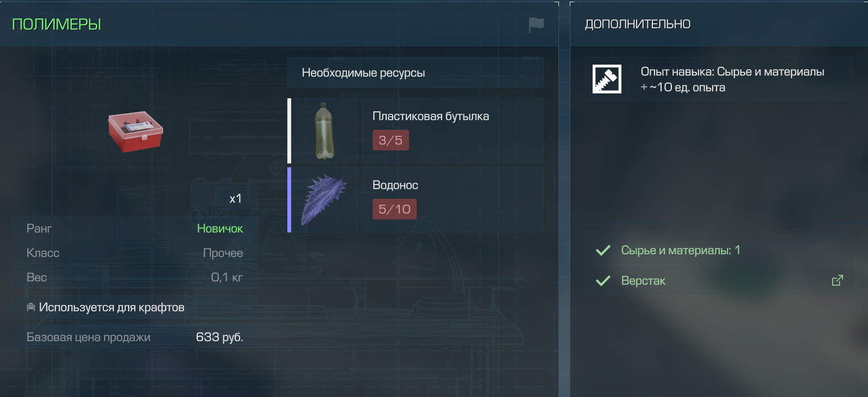
Task: Click the Новичок rank value
Action: point(220,229)
